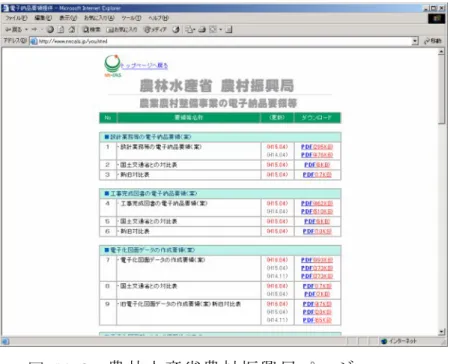
Task: Download the PDF for row No. 3
Action: pyautogui.click(x=317, y=175)
